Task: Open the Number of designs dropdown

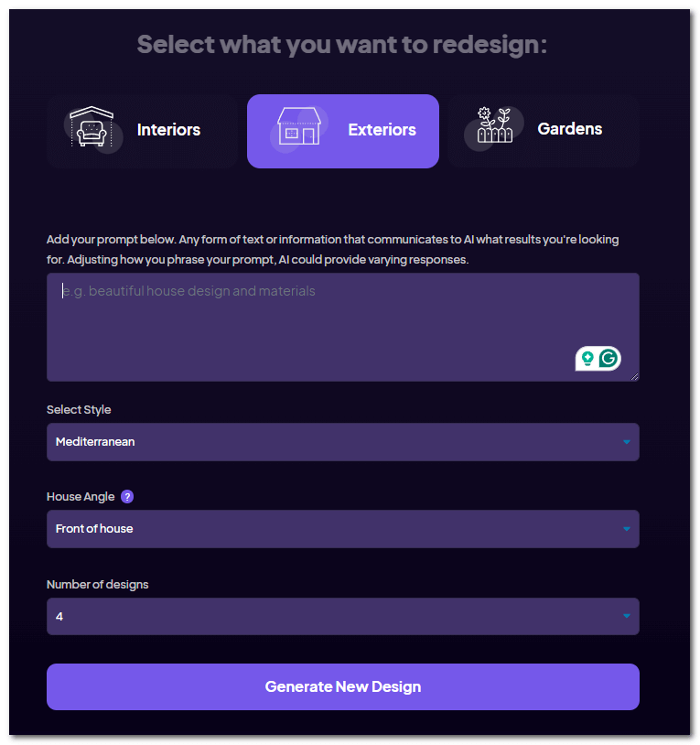Action: 342,616
